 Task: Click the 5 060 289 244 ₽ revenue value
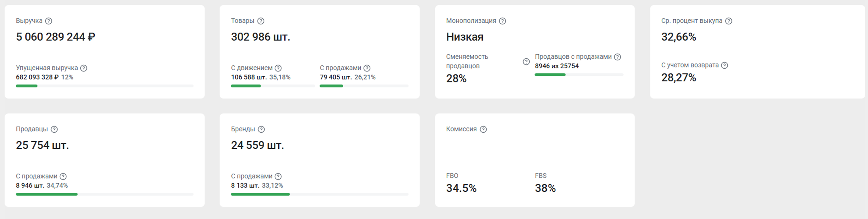(56, 37)
